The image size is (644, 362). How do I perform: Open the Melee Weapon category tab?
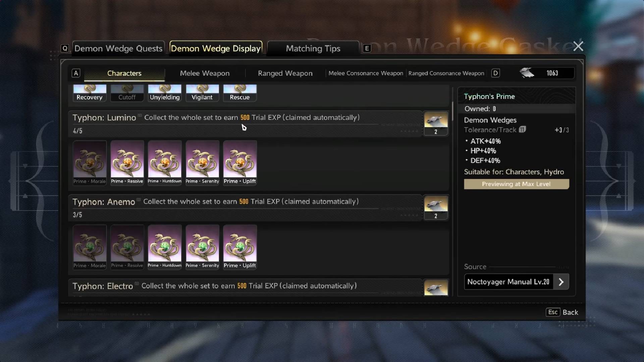[x=205, y=73]
